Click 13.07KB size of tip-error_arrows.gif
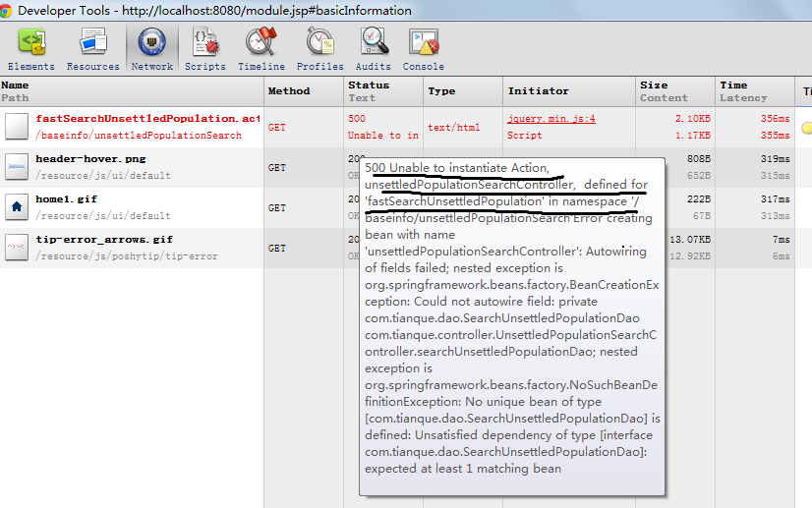The width and height of the screenshot is (812, 508). [x=690, y=240]
